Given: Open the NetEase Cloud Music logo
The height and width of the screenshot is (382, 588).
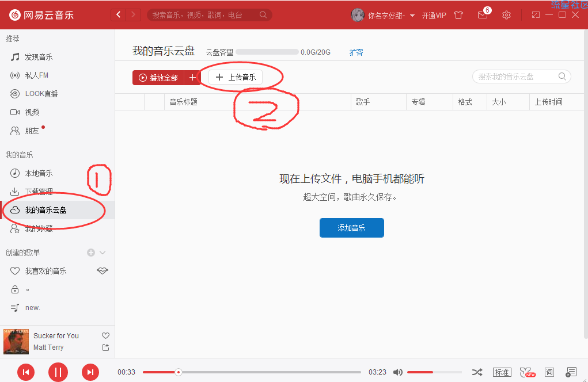Looking at the screenshot, I should pos(41,15).
